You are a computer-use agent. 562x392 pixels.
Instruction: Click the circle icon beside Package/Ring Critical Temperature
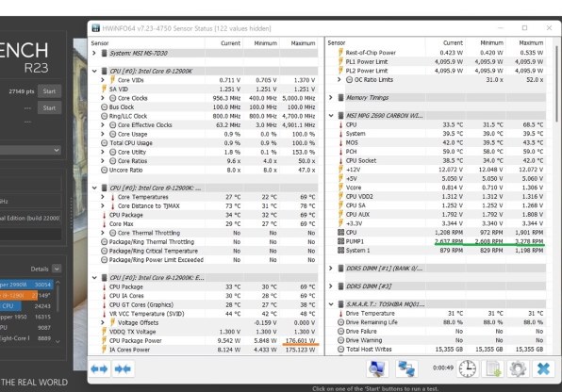tap(104, 251)
